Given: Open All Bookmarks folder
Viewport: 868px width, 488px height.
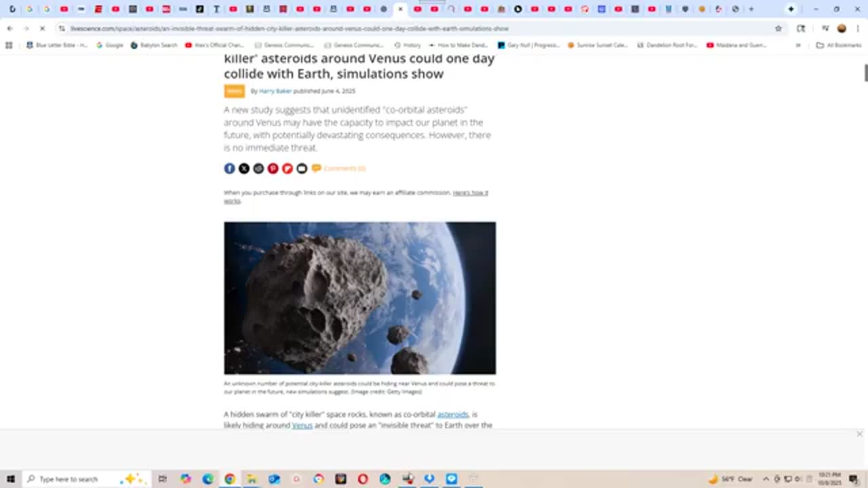Looking at the screenshot, I should 839,45.
